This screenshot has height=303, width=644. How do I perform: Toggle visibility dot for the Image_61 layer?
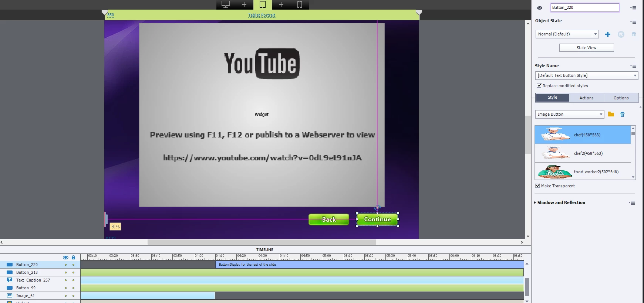coord(66,296)
